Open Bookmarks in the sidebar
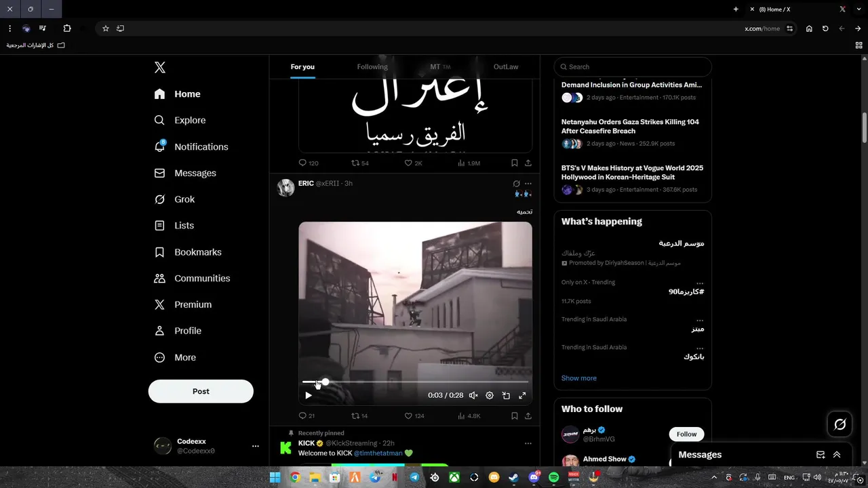Viewport: 868px width, 488px height. point(188,252)
